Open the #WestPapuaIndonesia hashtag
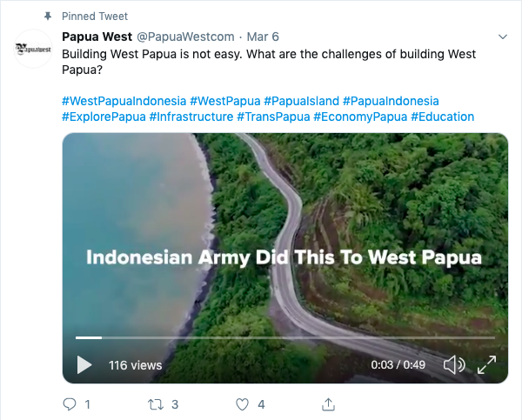 pyautogui.click(x=124, y=101)
